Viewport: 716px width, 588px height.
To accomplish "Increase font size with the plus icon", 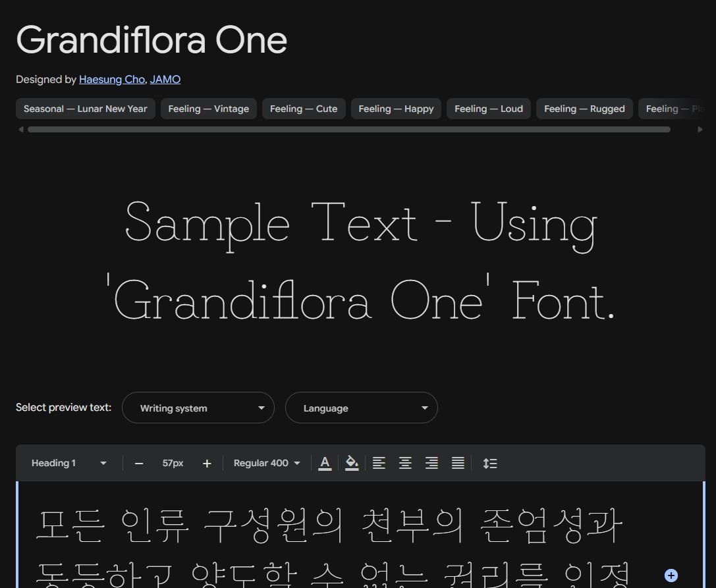I will pyautogui.click(x=207, y=464).
